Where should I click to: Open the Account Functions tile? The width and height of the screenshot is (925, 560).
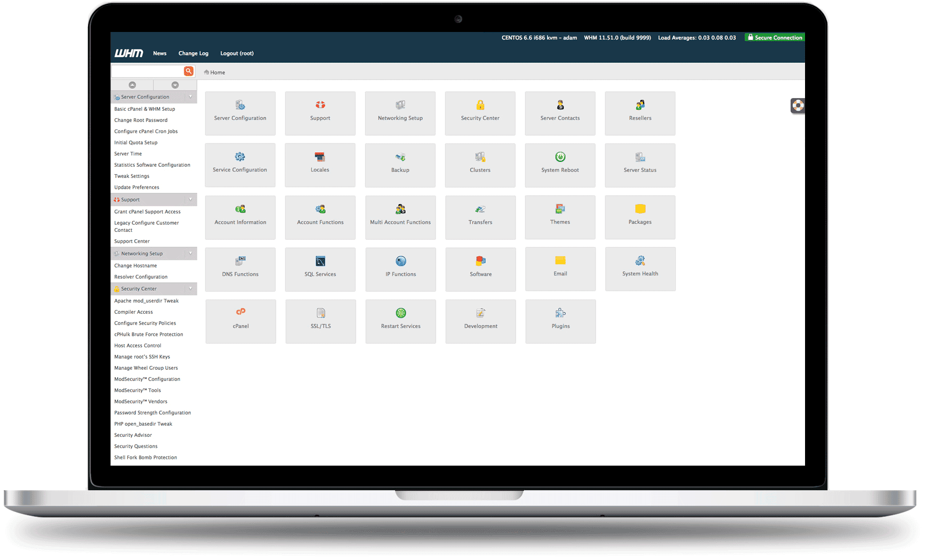pos(320,217)
